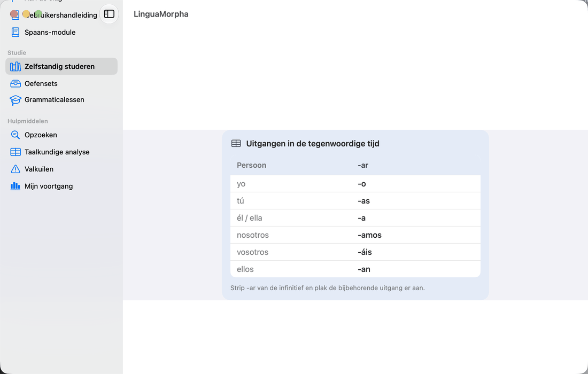
Task: Open the Oefensets tray icon
Action: (x=16, y=83)
